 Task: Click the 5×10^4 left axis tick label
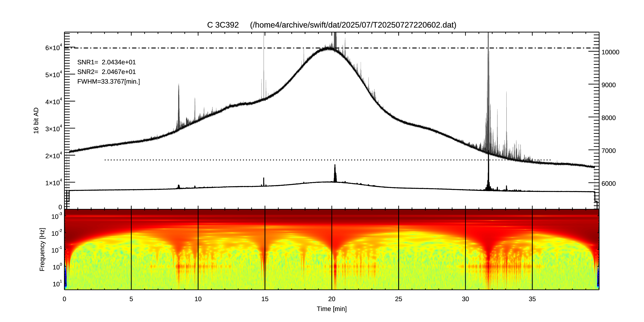53,75
